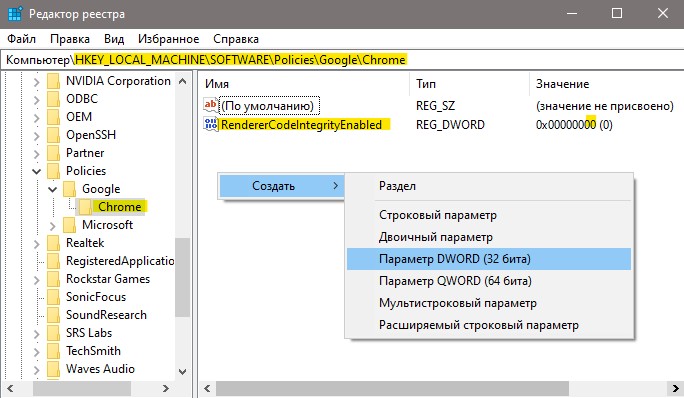The width and height of the screenshot is (684, 398).
Task: Collapse the Google key
Action: pyautogui.click(x=53, y=189)
